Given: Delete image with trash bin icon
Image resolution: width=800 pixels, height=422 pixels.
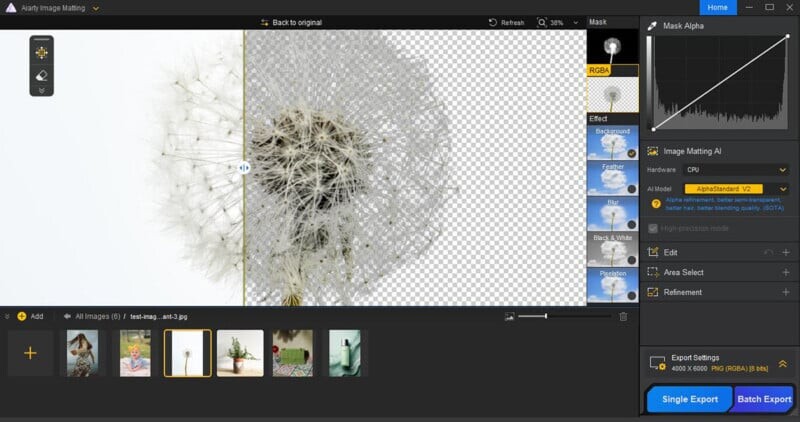Looking at the screenshot, I should click(x=623, y=316).
